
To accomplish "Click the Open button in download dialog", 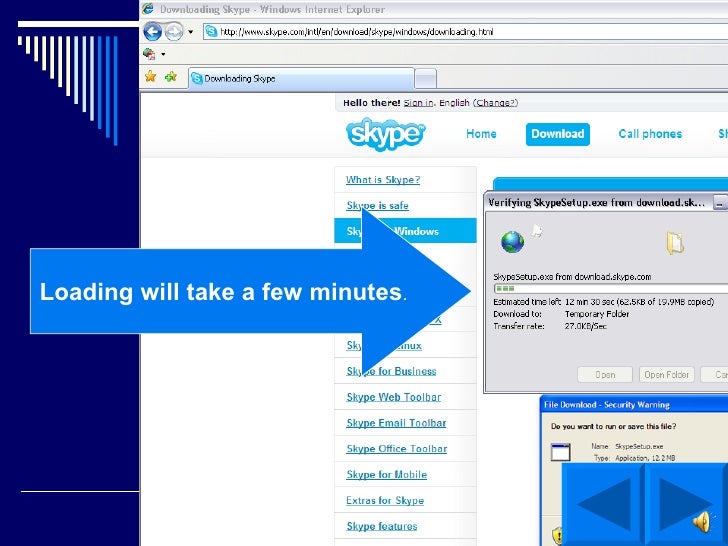I will pos(605,375).
